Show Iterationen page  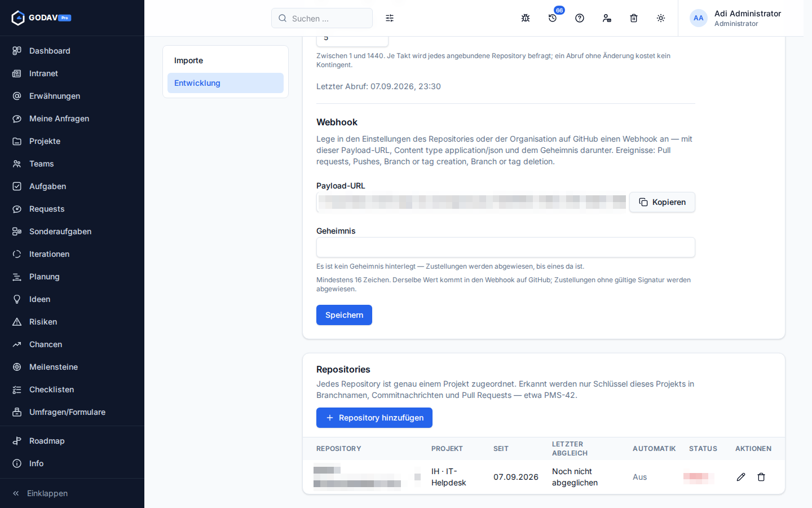(x=72, y=254)
